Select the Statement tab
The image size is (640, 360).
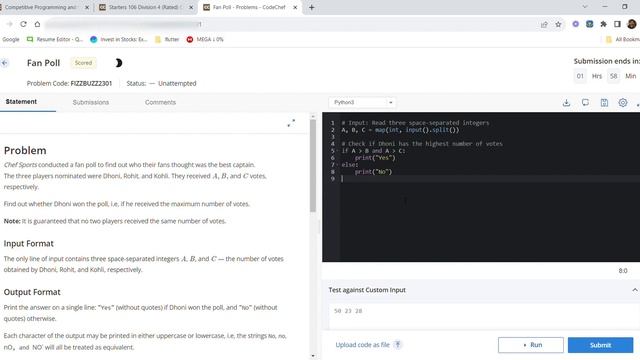[x=21, y=102]
